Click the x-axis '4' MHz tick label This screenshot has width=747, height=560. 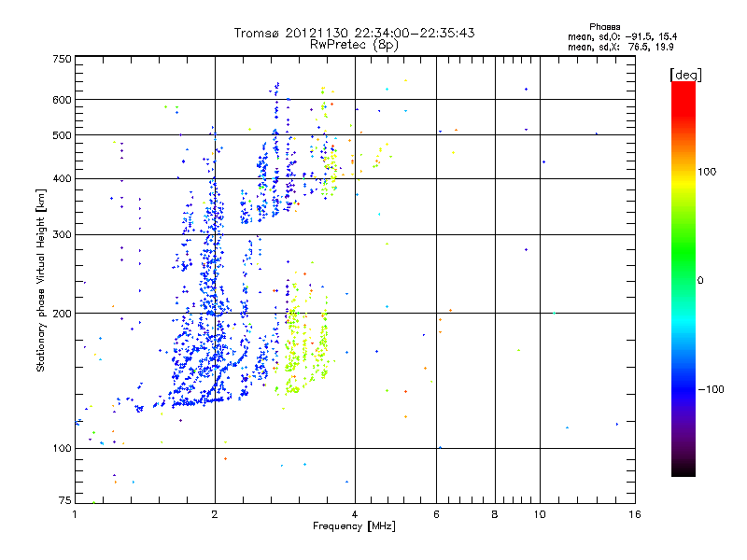(x=355, y=514)
